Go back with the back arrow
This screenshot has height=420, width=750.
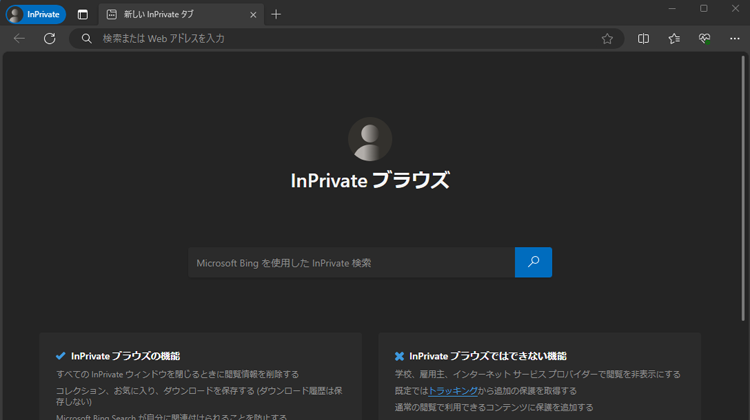pyautogui.click(x=19, y=38)
